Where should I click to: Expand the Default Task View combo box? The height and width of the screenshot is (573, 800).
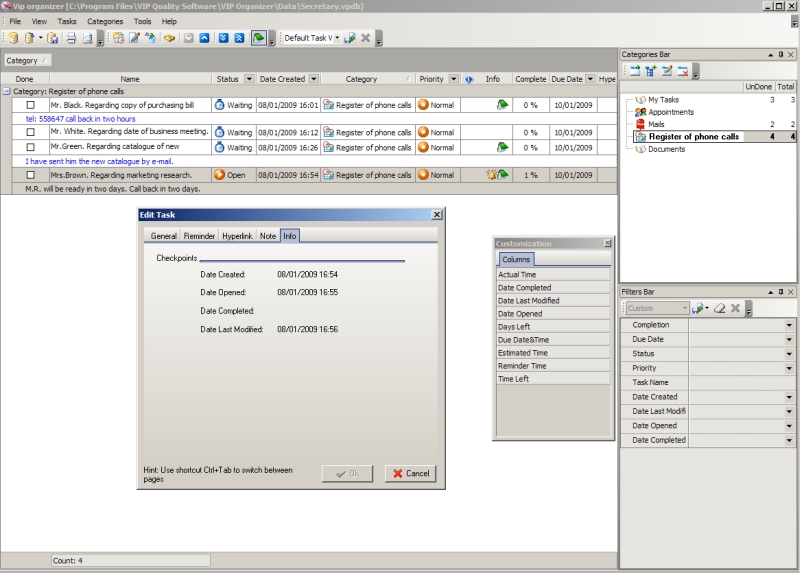pos(337,38)
